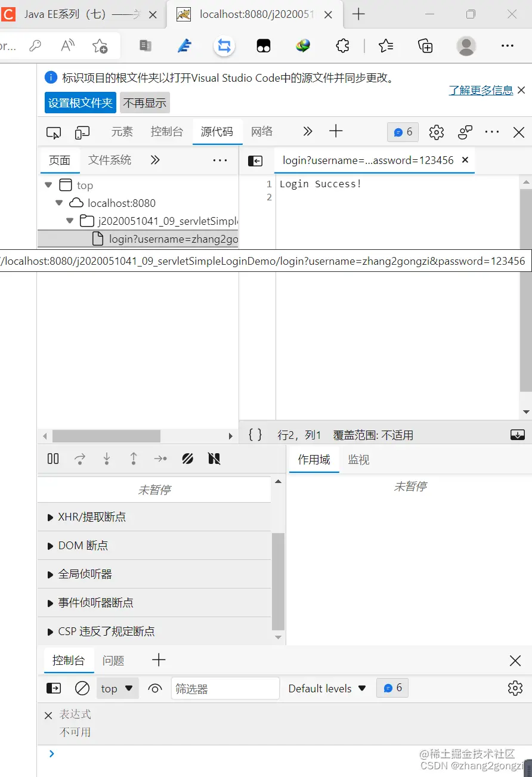Expand XHR/提取断点 section
Screen dimensions: 532x777
pyautogui.click(x=154, y=517)
